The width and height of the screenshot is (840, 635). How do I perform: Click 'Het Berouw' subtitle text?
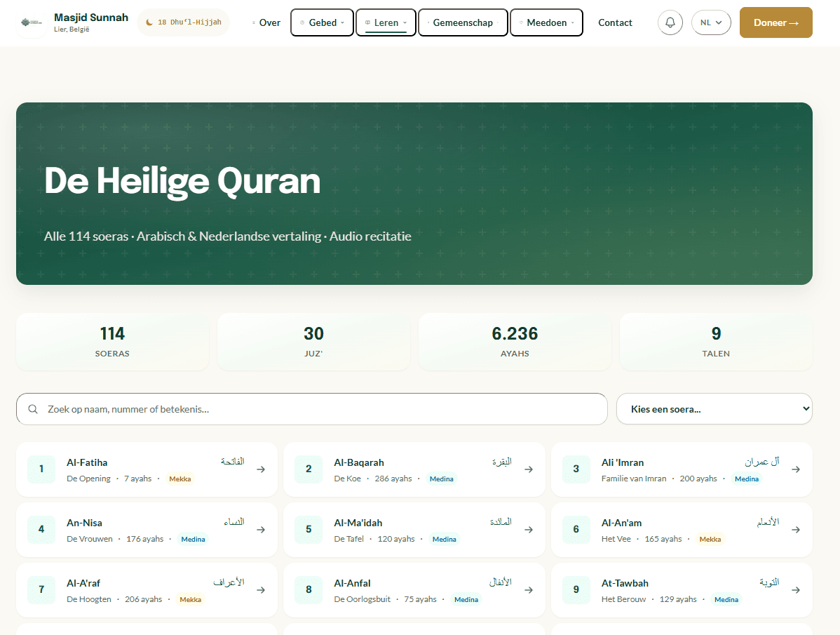tap(623, 599)
